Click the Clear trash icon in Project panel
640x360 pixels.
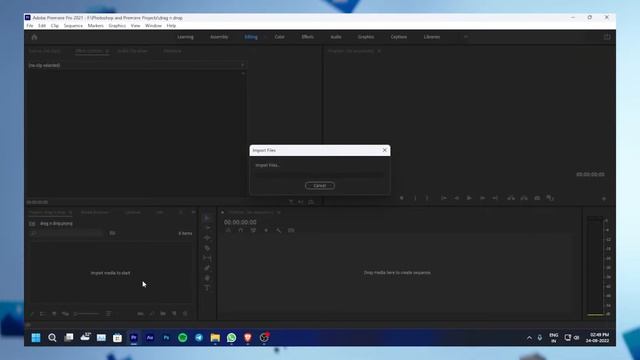185,313
